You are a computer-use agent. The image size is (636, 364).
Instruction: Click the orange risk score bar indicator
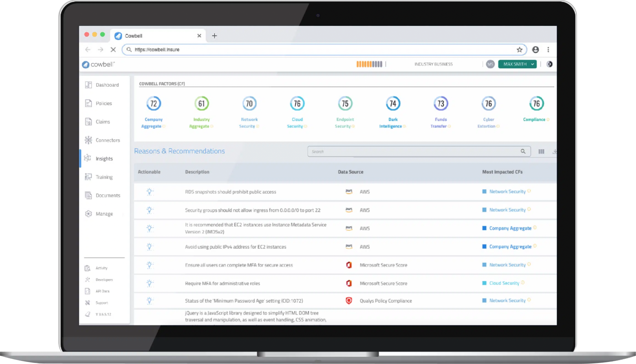coord(369,64)
